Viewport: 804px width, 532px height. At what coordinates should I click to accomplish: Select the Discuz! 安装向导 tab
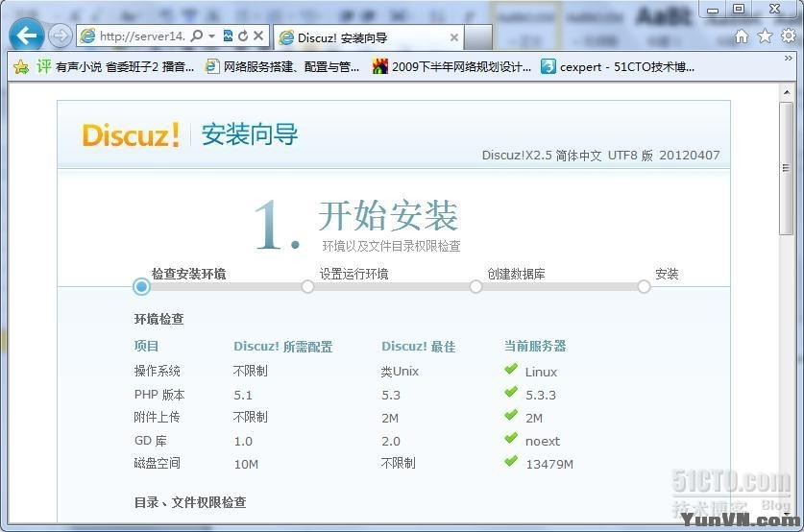coord(368,37)
